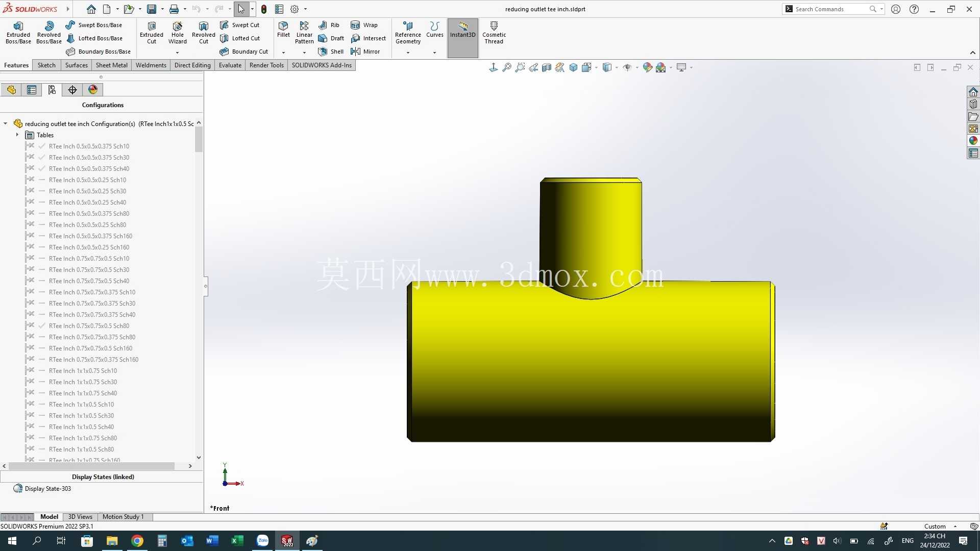980x551 pixels.
Task: Open the Custom unit system menu
Action: click(x=940, y=527)
